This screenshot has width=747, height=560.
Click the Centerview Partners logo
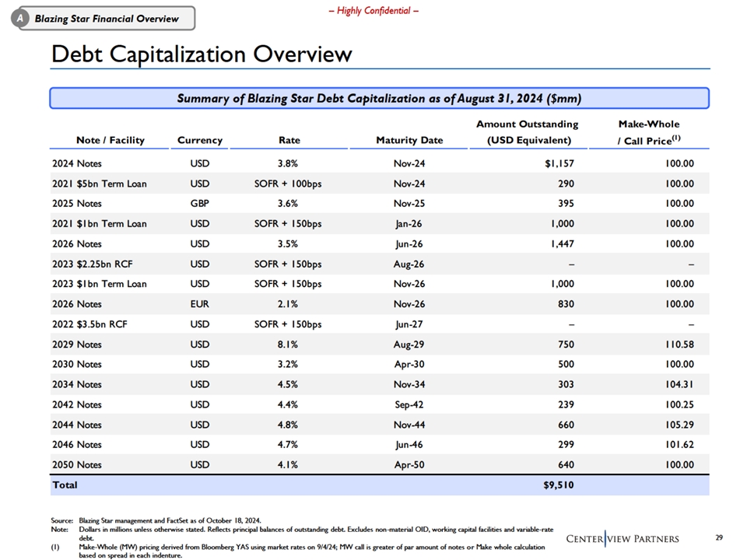pos(622,539)
